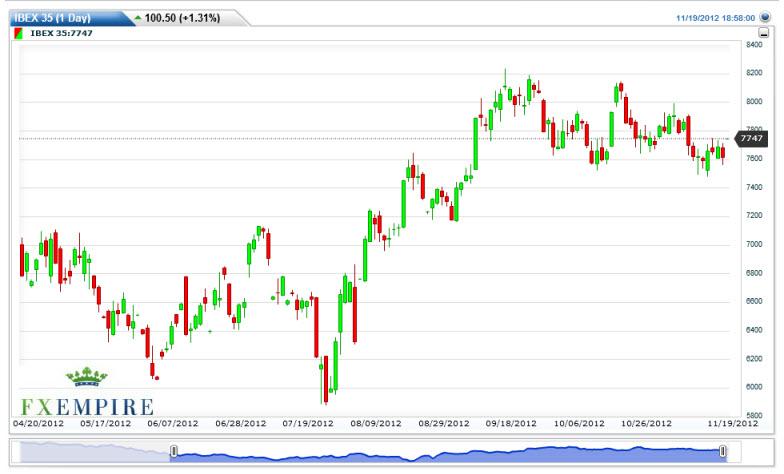Click the 8000 price axis label
784x474 pixels.
[x=754, y=102]
